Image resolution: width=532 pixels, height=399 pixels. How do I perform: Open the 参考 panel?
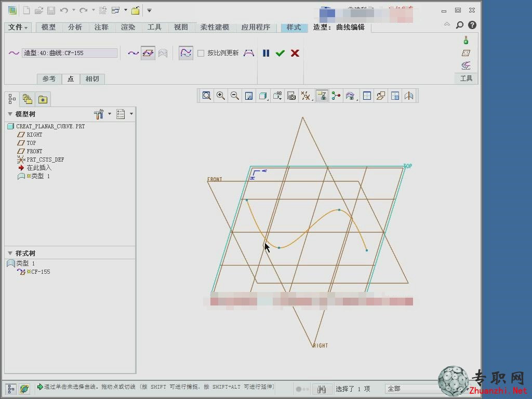pos(49,79)
